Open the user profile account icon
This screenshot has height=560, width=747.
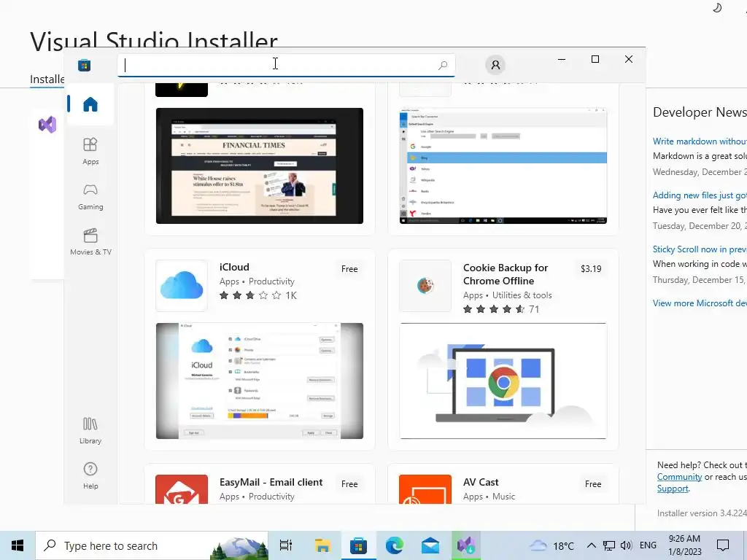point(495,65)
